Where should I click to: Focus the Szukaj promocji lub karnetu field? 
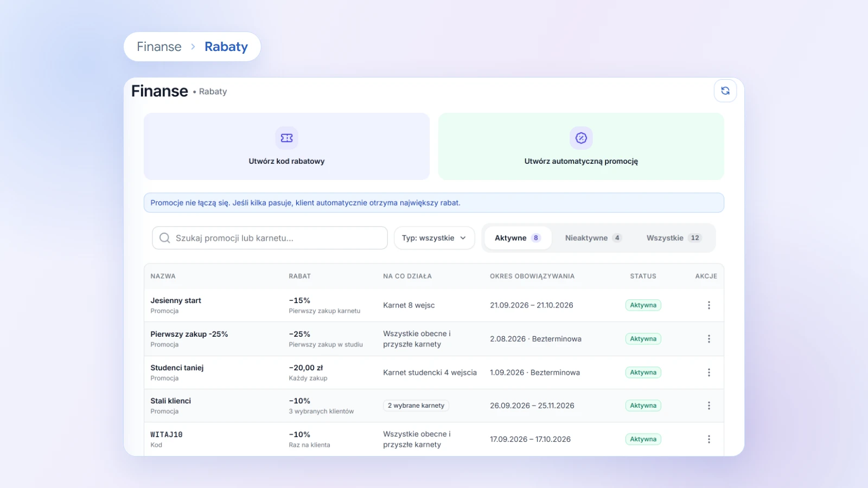pyautogui.click(x=270, y=238)
